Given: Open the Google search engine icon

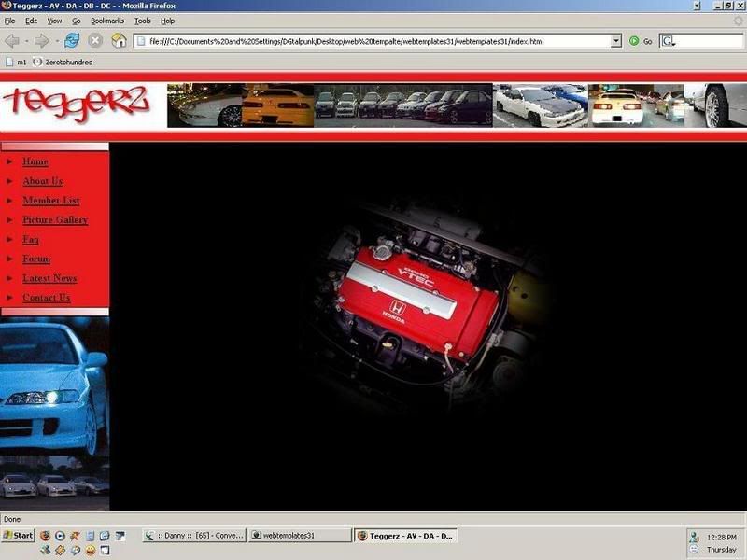Looking at the screenshot, I should click(x=668, y=41).
